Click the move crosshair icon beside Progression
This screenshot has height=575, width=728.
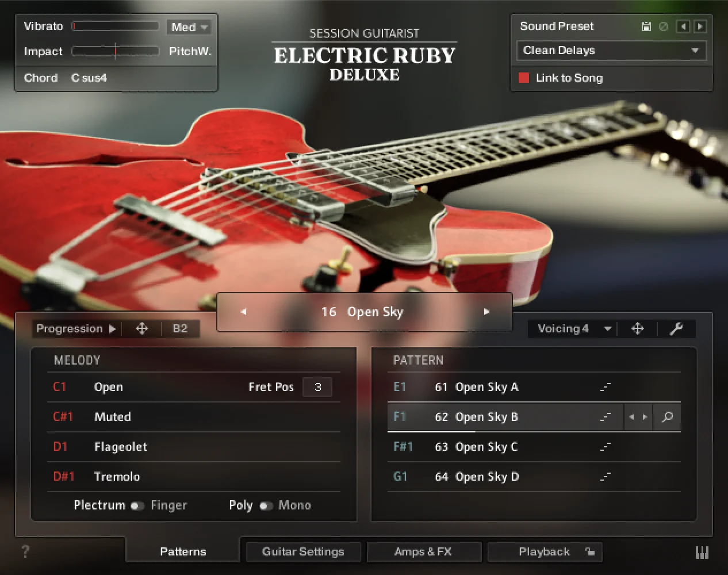(141, 329)
